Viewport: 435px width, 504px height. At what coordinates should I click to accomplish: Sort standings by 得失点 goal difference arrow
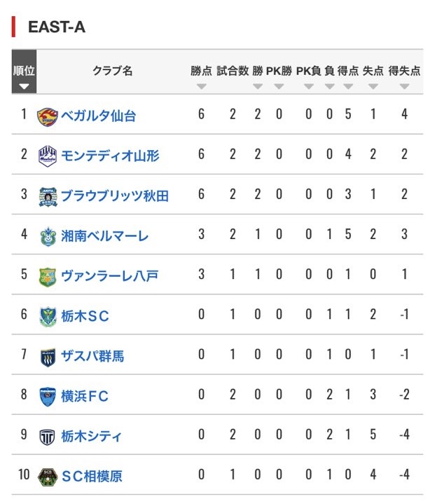tap(404, 86)
